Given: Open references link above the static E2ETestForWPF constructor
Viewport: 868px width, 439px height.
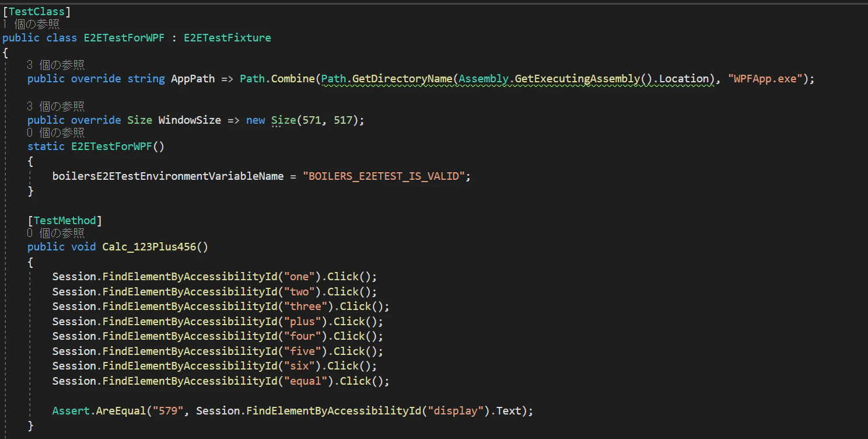Looking at the screenshot, I should [56, 133].
